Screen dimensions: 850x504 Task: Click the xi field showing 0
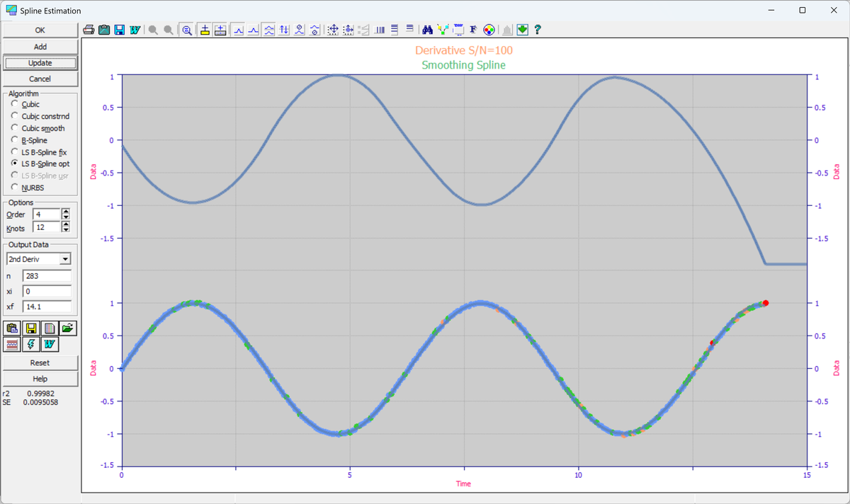pos(47,291)
